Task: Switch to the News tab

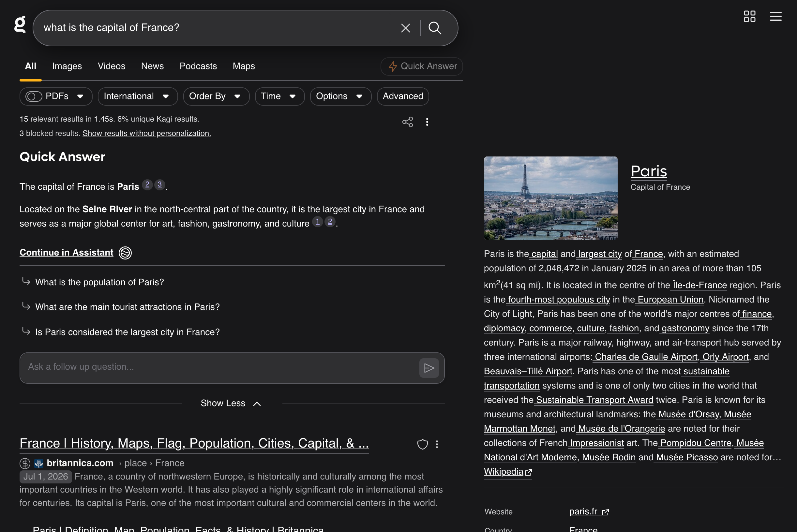Action: pyautogui.click(x=152, y=66)
